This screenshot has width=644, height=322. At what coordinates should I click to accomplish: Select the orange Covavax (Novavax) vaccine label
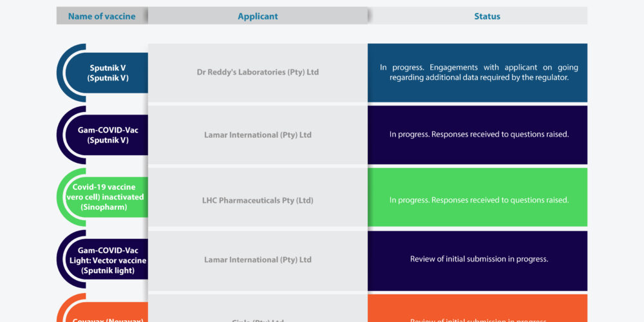point(108,317)
